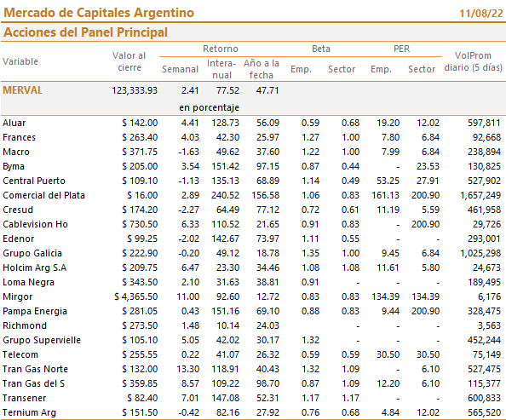Click the Variable column header
This screenshot has height=420, width=506.
pos(20,61)
